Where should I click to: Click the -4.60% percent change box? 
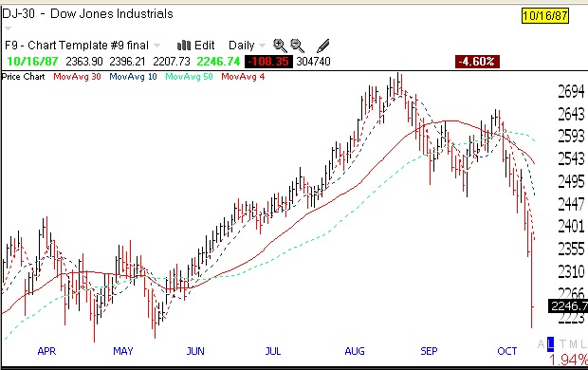coord(477,61)
